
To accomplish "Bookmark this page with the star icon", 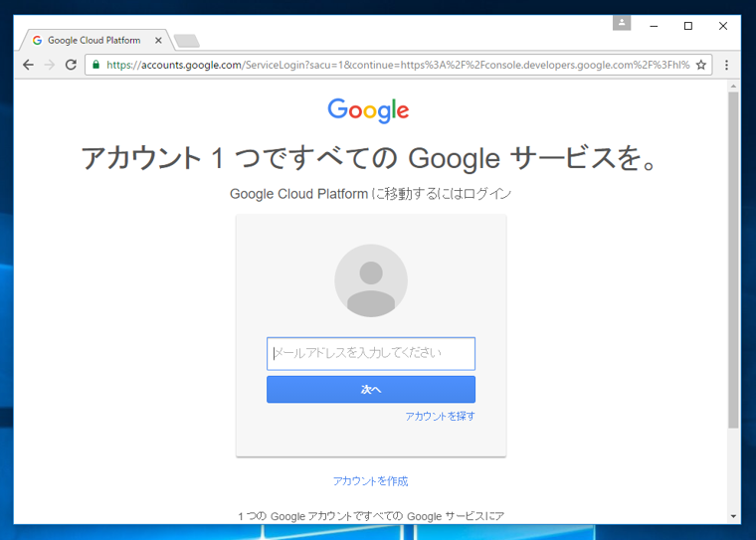I will click(701, 65).
